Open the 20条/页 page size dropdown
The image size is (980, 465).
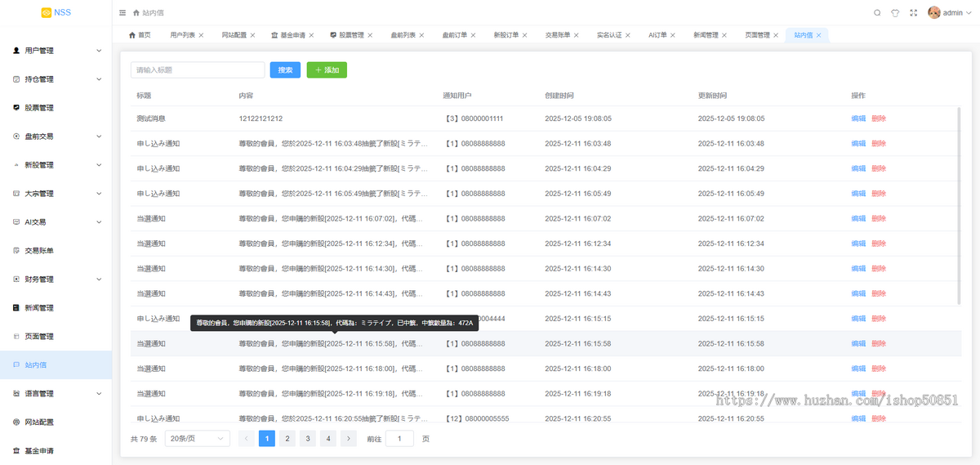[197, 439]
